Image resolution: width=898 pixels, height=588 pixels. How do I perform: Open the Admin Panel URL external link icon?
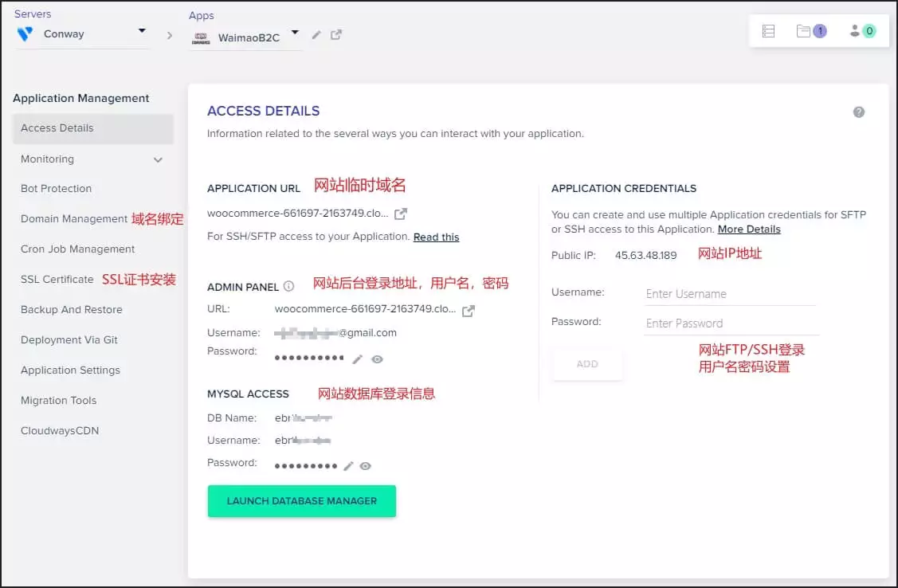(469, 311)
